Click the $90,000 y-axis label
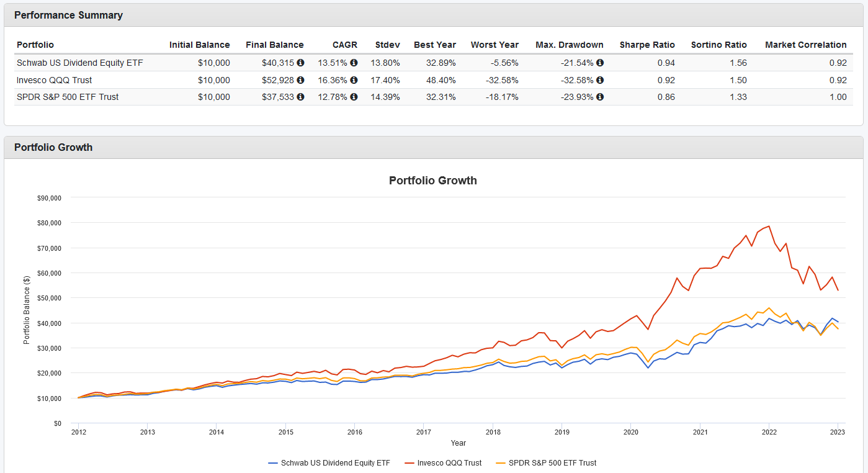 click(49, 197)
